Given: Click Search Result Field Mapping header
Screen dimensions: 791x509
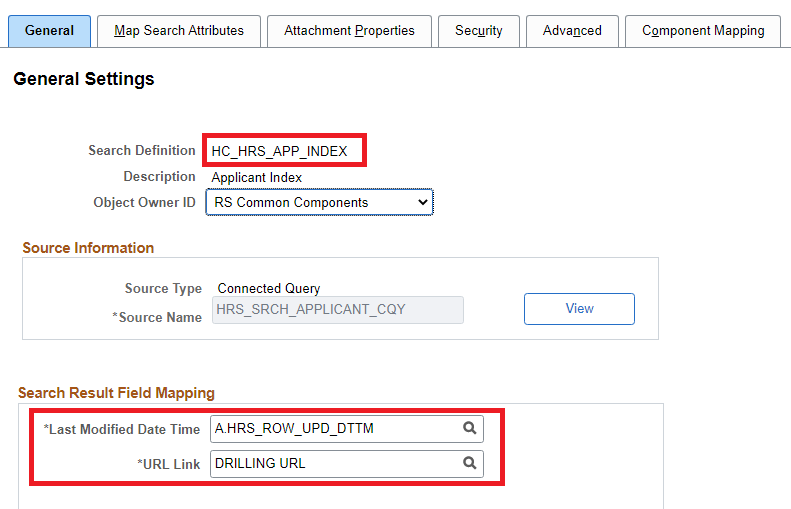Looking at the screenshot, I should (116, 393).
